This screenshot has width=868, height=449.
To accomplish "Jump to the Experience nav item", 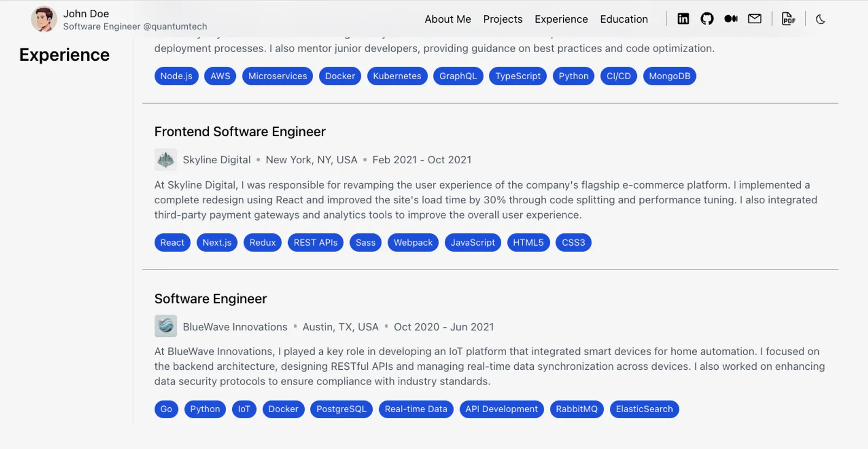I will pyautogui.click(x=561, y=19).
